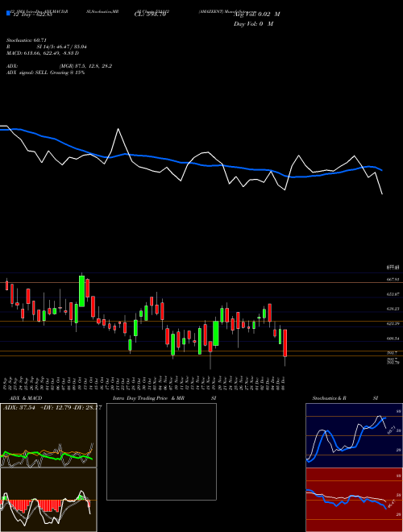
Task: Click the blue SMA line's right end
Action: click(382, 170)
